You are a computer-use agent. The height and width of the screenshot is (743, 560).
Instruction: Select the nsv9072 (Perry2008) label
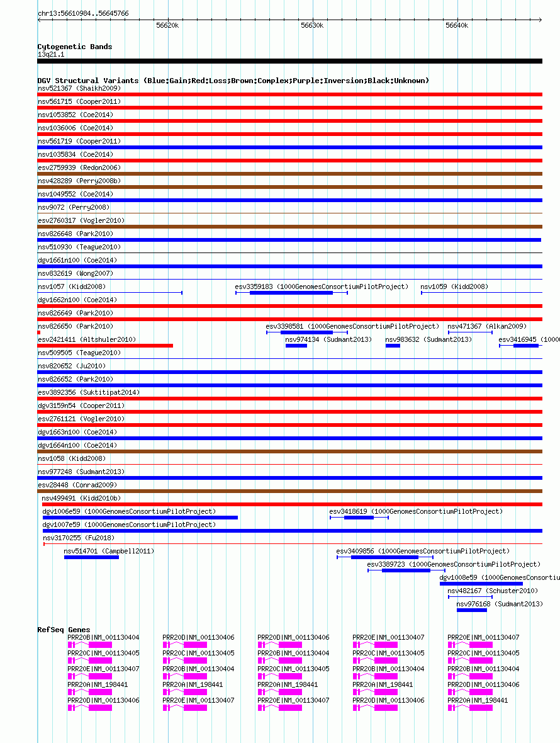pyautogui.click(x=74, y=208)
